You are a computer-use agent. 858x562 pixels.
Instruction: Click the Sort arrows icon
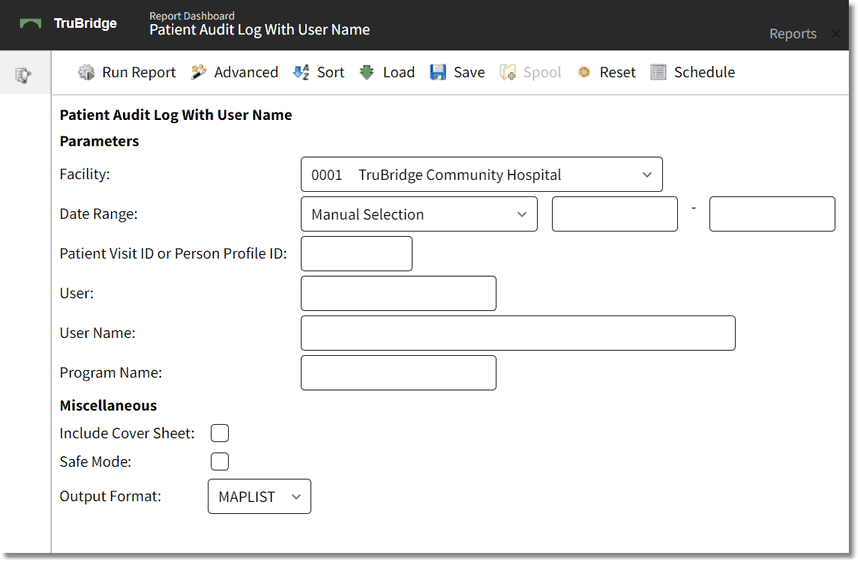tap(301, 72)
